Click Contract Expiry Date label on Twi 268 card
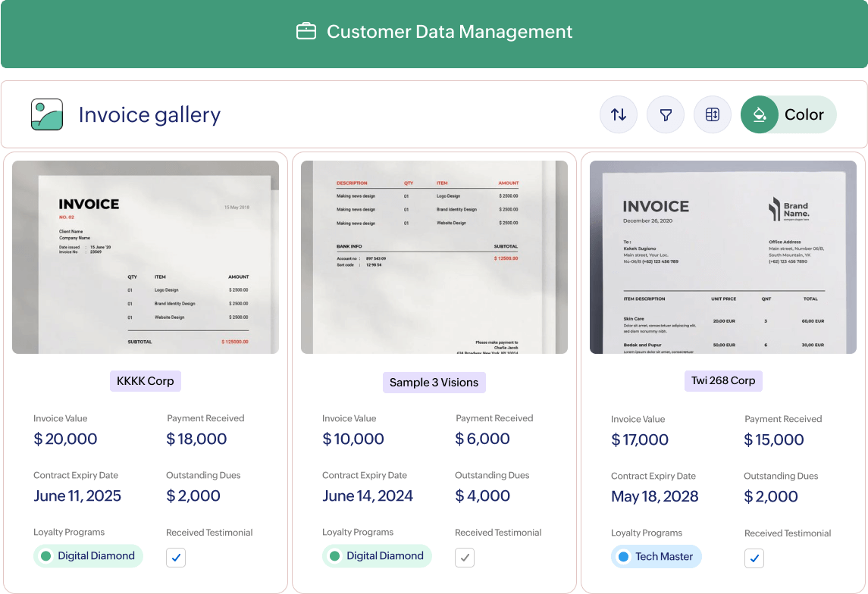This screenshot has width=868, height=594. pyautogui.click(x=653, y=476)
